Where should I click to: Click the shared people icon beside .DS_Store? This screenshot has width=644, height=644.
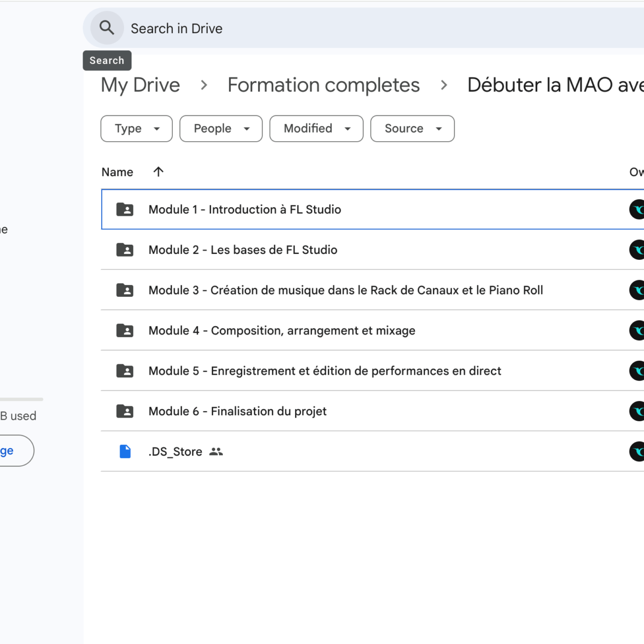pyautogui.click(x=216, y=452)
